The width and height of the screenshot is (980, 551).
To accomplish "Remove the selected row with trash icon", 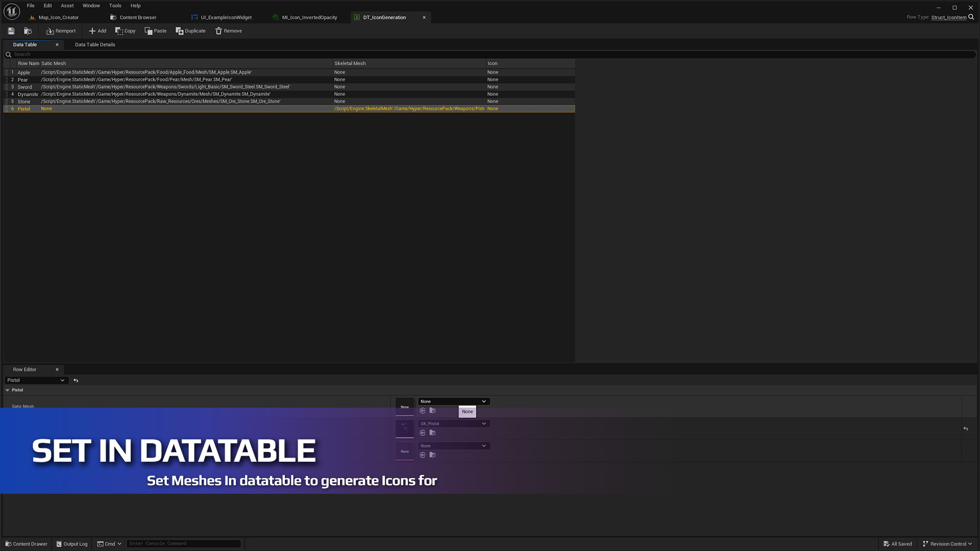I will coord(228,31).
